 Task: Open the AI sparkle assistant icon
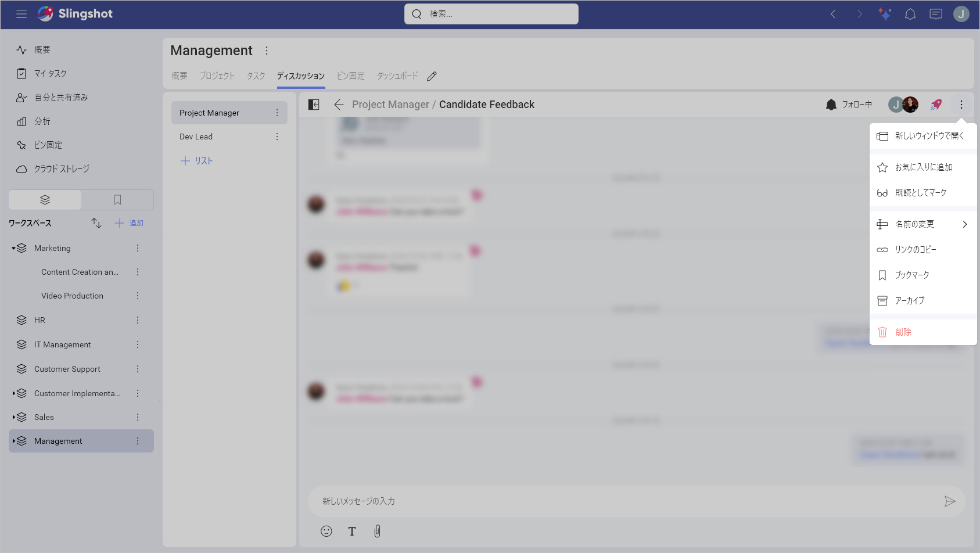pos(885,14)
